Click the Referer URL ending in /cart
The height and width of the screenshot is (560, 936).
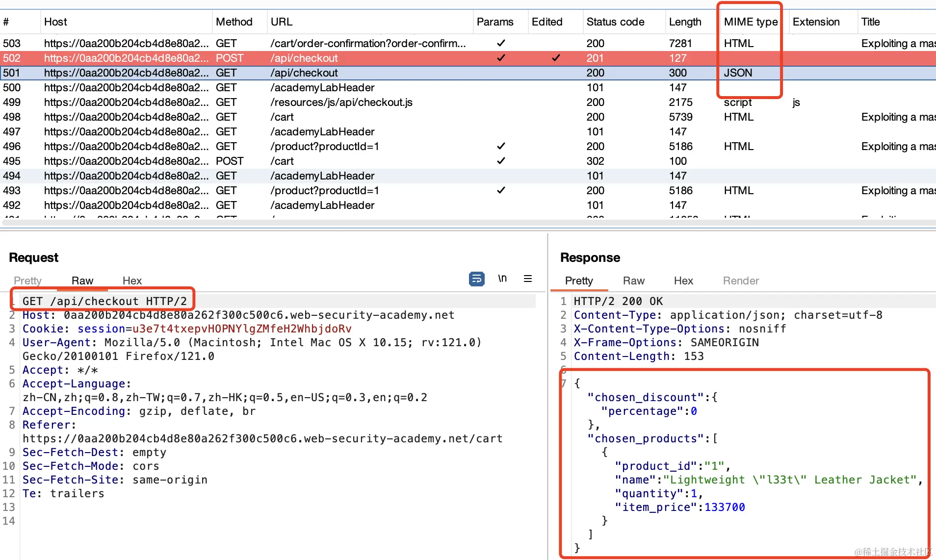[x=262, y=438]
